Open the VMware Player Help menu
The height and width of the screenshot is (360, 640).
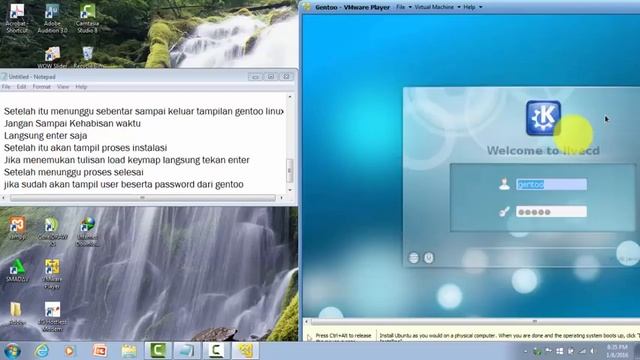[x=472, y=7]
